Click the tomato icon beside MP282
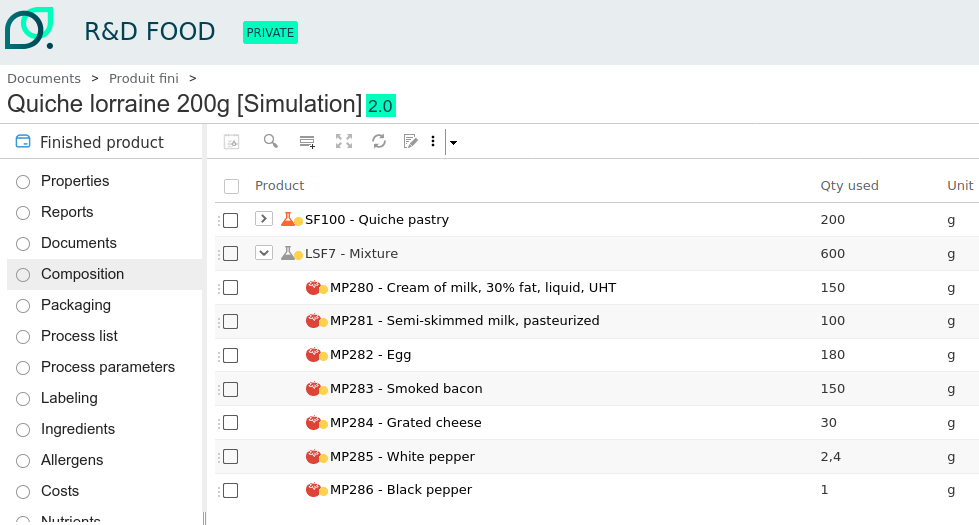The image size is (979, 525). pyautogui.click(x=313, y=355)
